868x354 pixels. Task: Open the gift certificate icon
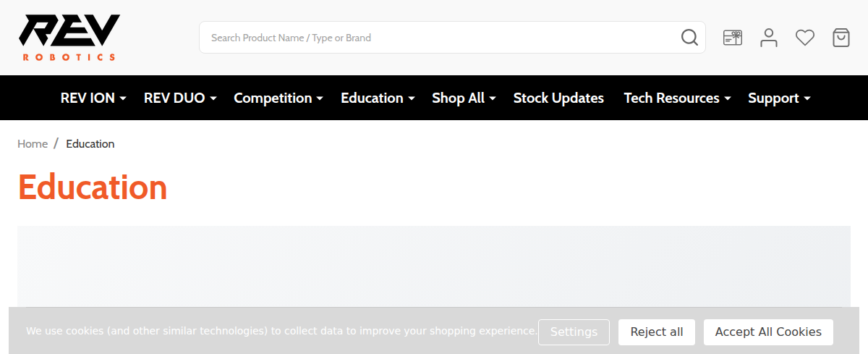point(733,38)
